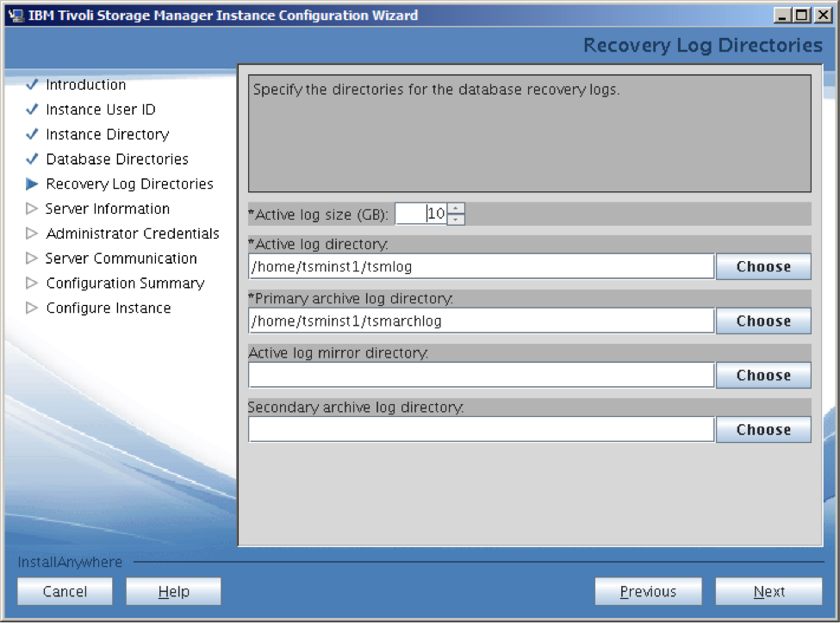840x623 pixels.
Task: Choose a folder for Primary archive log directory
Action: [x=763, y=321]
